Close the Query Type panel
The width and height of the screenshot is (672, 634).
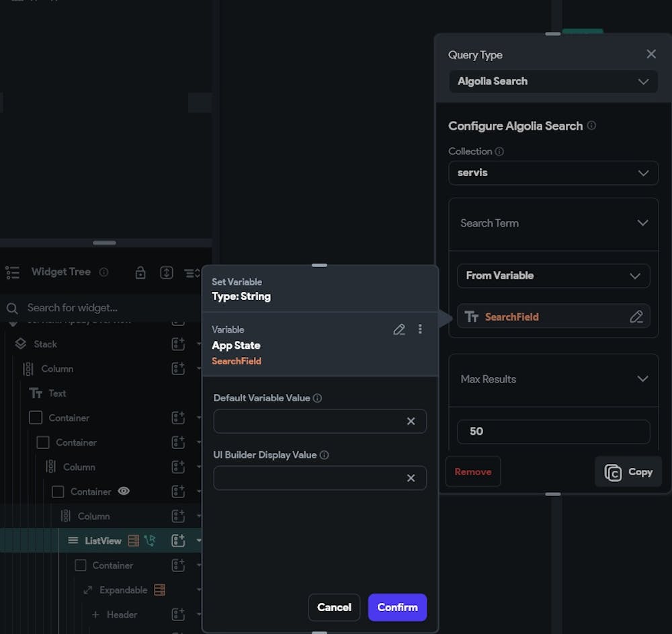(651, 54)
